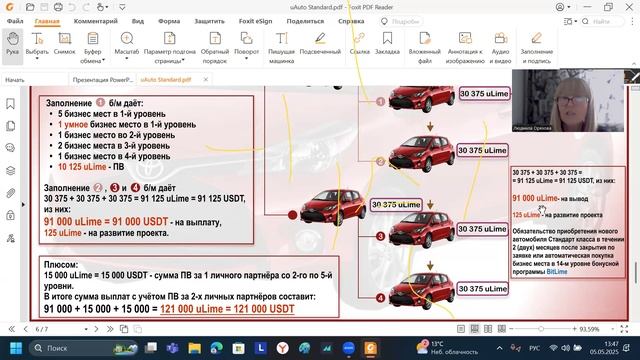
Task: Click the Ссылка link tool
Action: click(x=359, y=44)
